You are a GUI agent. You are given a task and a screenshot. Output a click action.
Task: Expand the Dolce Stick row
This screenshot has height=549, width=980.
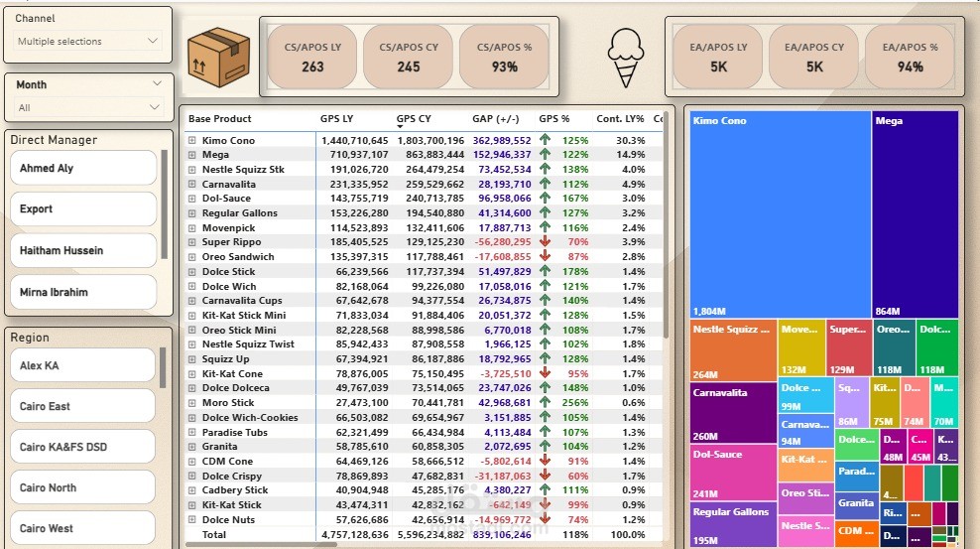coord(191,272)
